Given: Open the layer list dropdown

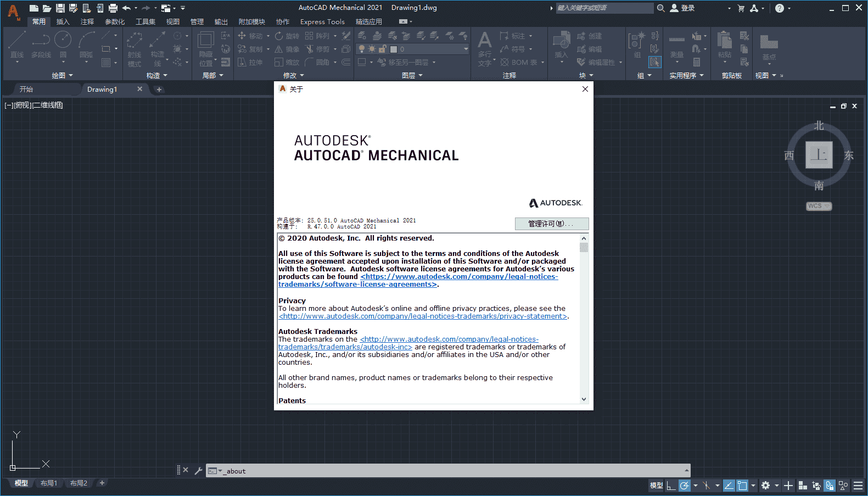Looking at the screenshot, I should tap(466, 49).
